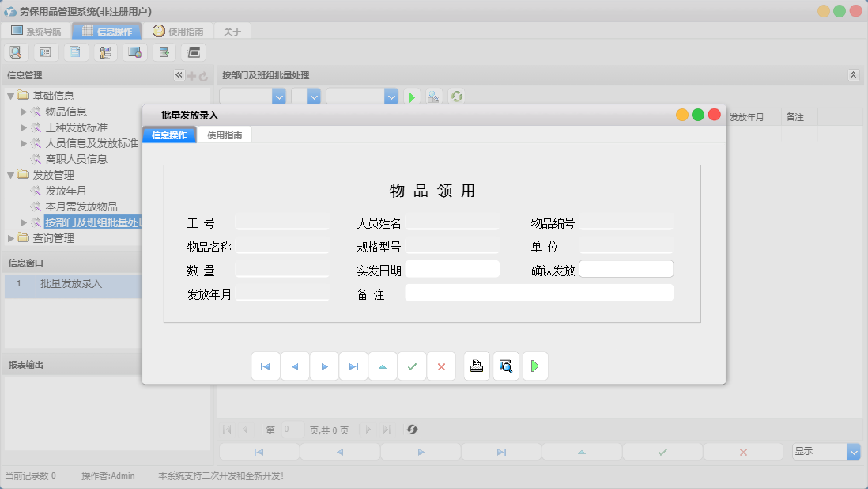Confirm the record with the green check icon

[x=412, y=366]
